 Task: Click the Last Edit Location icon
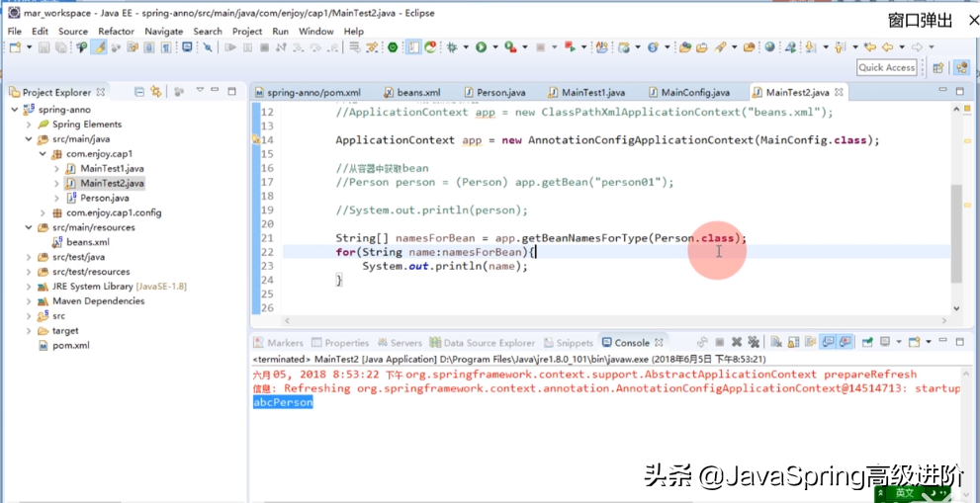point(869,46)
